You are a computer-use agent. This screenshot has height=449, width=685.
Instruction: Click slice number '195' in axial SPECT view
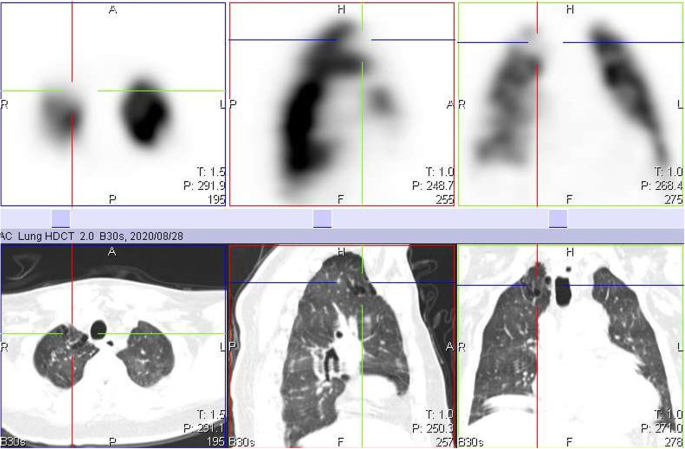coord(216,200)
